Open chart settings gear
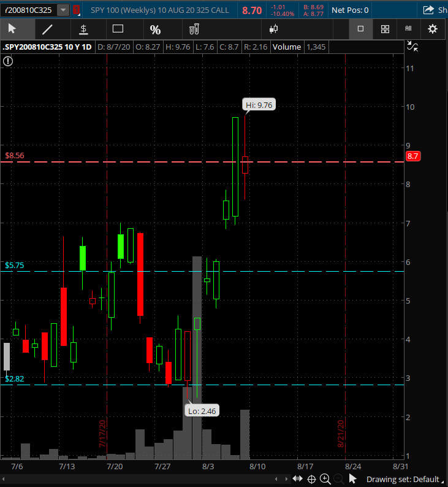Image resolution: width=448 pixels, height=487 pixels. (x=433, y=29)
